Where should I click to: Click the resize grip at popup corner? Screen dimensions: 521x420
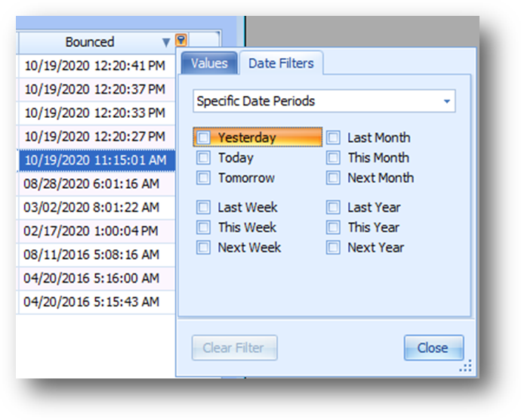[x=466, y=366]
